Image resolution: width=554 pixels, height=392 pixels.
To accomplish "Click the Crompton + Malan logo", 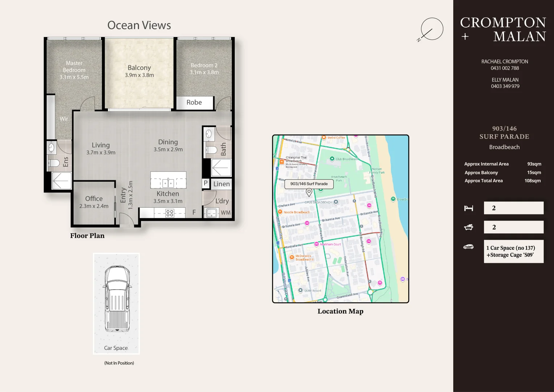I will 503,29.
